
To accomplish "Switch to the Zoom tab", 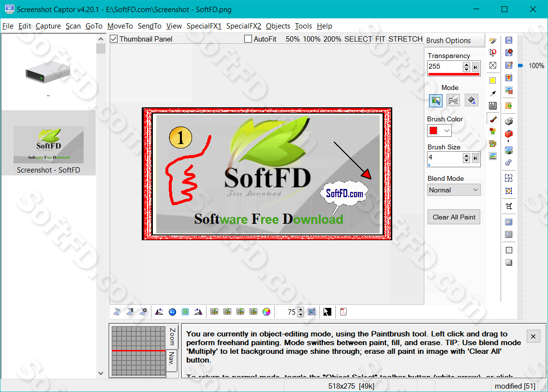I will pyautogui.click(x=172, y=336).
